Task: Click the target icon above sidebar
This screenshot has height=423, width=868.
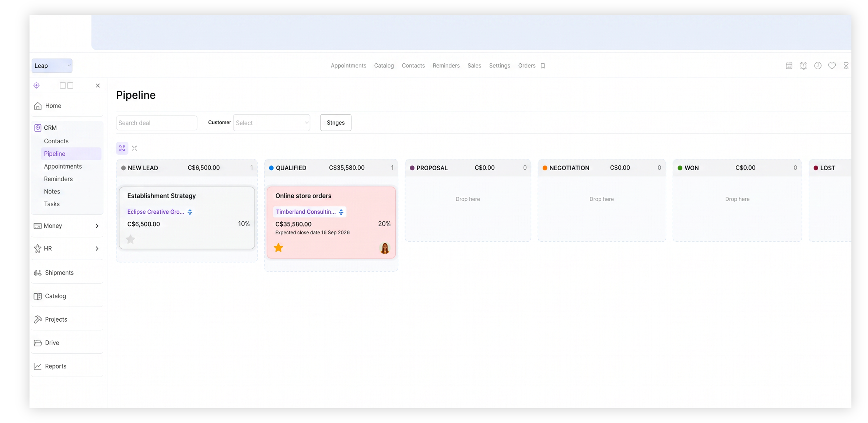Action: (x=36, y=85)
